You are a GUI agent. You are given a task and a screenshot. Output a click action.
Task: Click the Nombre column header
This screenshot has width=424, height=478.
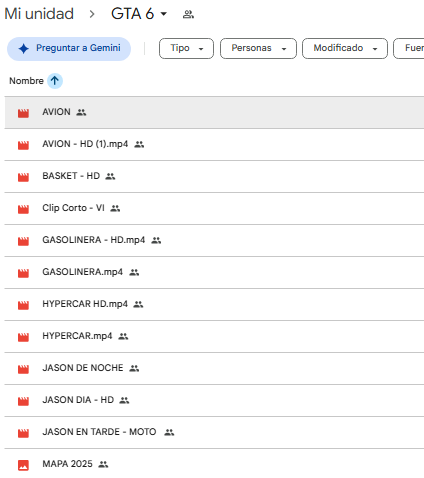(26, 81)
